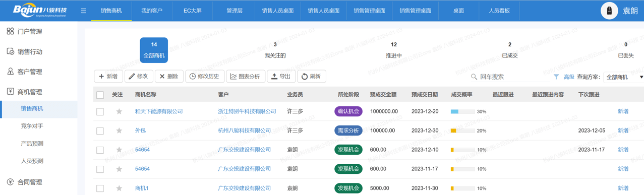The height and width of the screenshot is (195, 644).
Task: Click the 刷新 refresh button
Action: click(312, 76)
